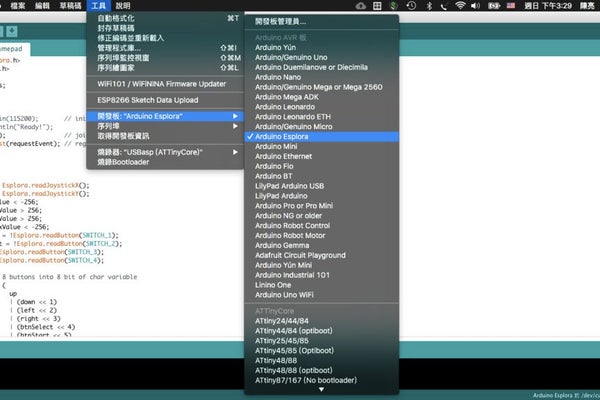Select the Arduino Mini board
The height and width of the screenshot is (400, 600).
(x=321, y=147)
